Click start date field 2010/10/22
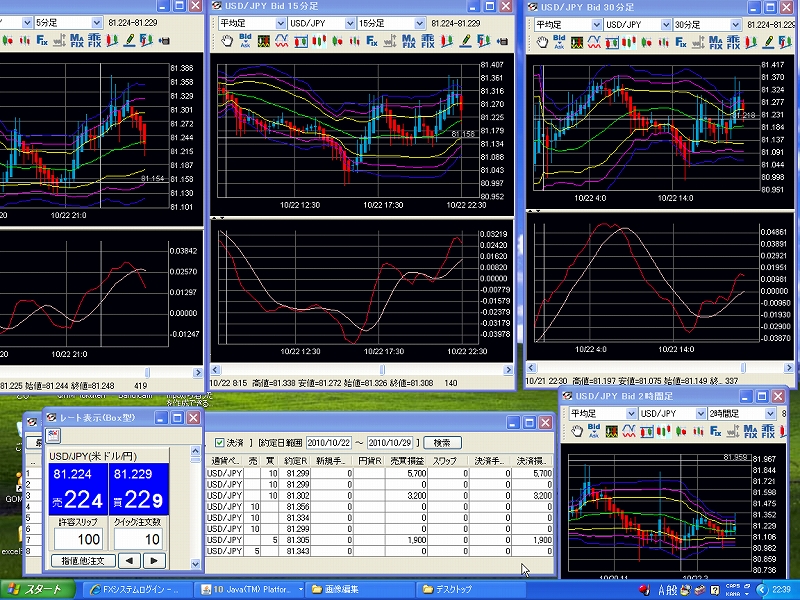Viewport: 800px width, 600px height. click(329, 443)
